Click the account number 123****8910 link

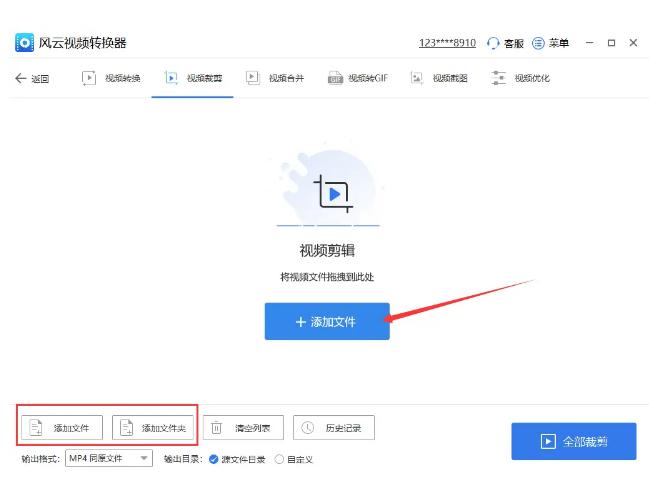click(447, 43)
